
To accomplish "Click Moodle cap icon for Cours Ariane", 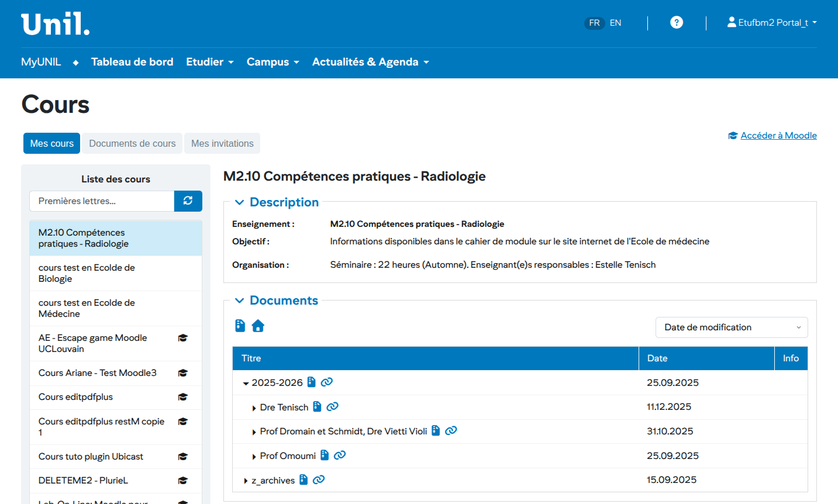I will coord(182,373).
